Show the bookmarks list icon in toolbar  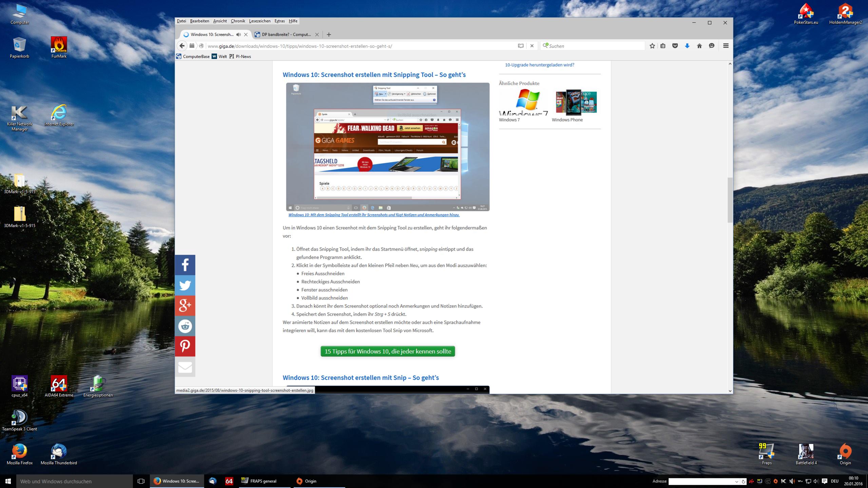point(663,46)
